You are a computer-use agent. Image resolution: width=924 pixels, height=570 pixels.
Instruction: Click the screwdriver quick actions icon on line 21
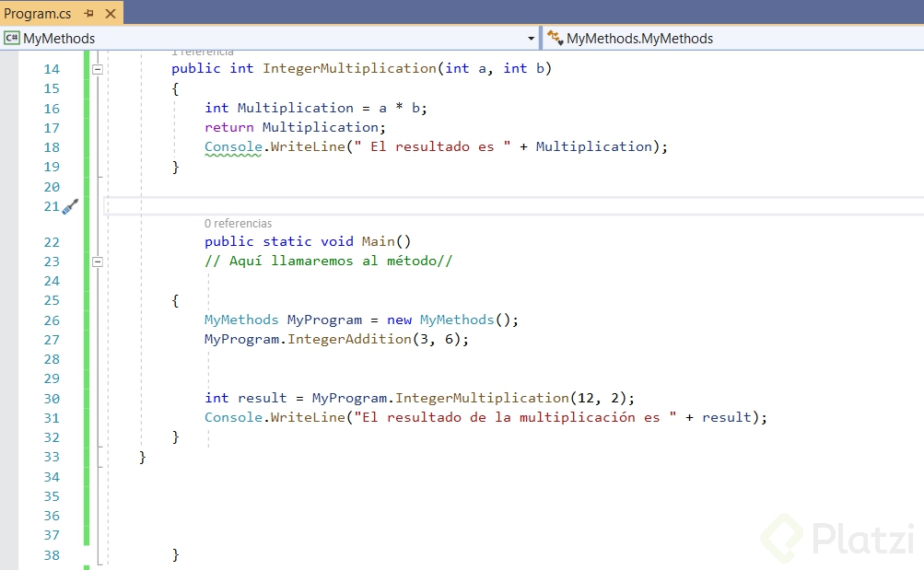click(x=70, y=206)
